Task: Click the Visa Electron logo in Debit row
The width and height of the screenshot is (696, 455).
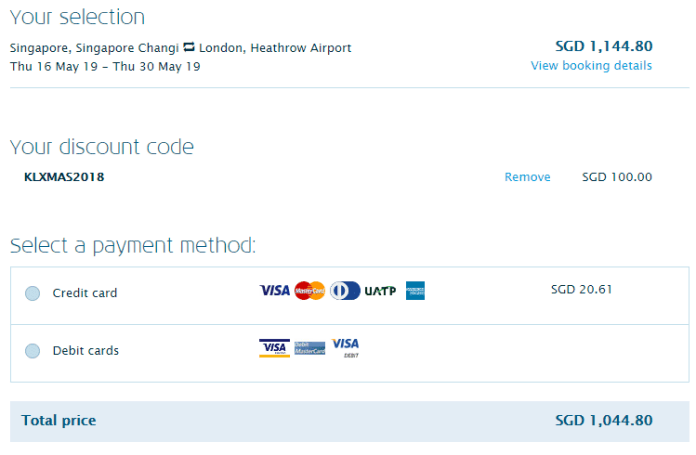Action: point(275,348)
